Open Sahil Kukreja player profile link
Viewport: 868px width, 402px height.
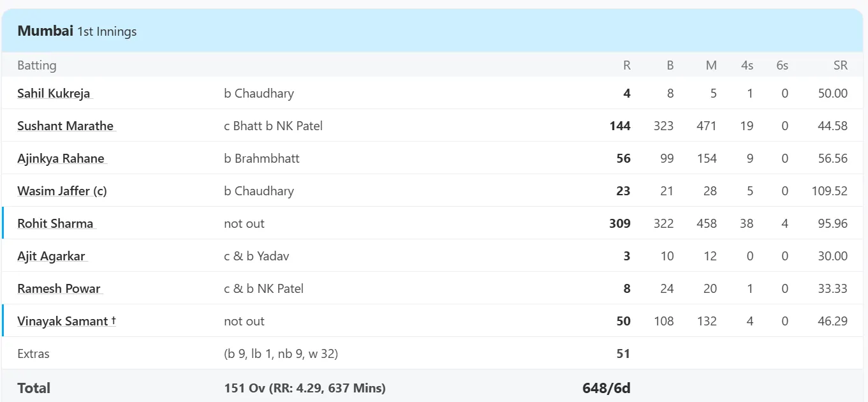[x=54, y=93]
